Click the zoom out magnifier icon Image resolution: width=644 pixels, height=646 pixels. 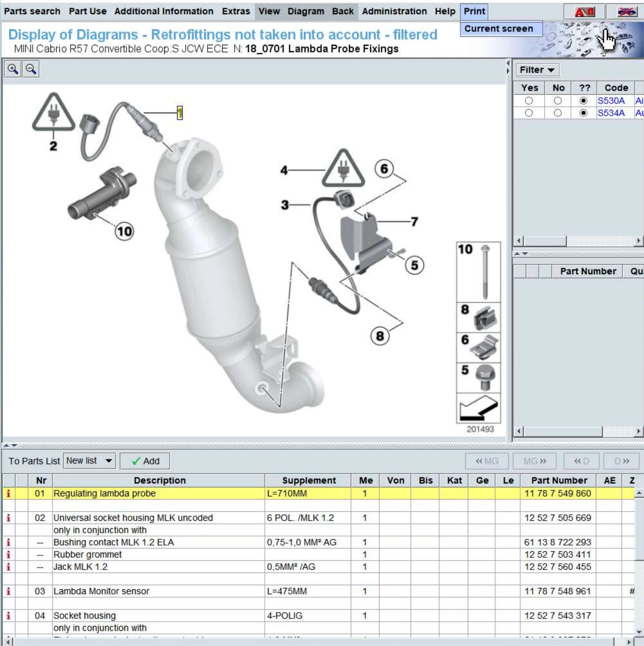pos(31,69)
